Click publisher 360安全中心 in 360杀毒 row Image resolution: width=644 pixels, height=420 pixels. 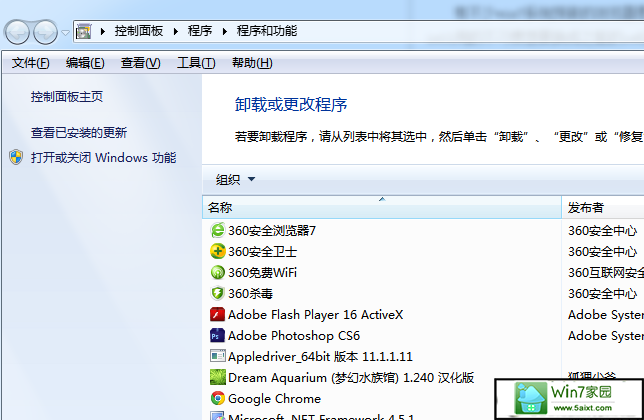pos(603,294)
